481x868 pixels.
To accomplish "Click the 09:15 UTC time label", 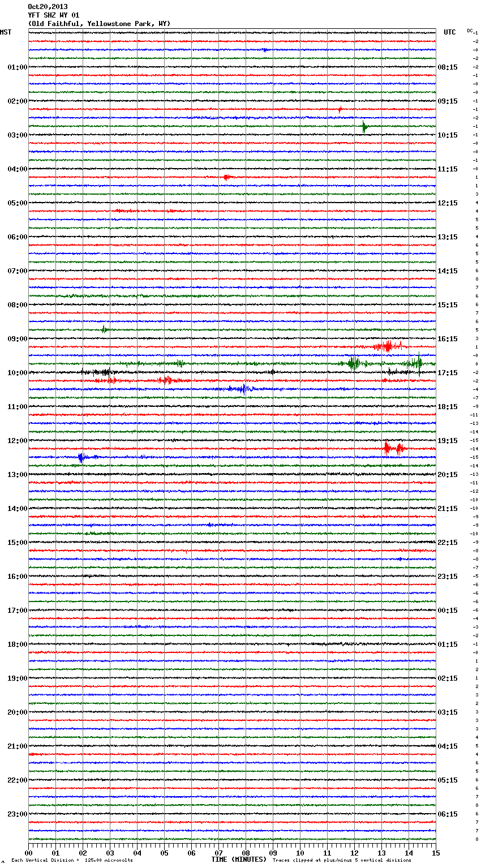I will [448, 101].
